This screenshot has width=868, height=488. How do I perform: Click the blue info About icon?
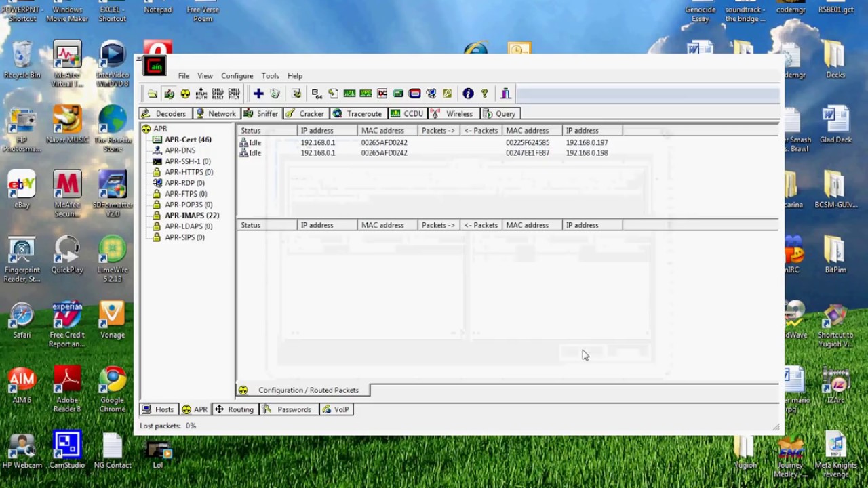468,94
